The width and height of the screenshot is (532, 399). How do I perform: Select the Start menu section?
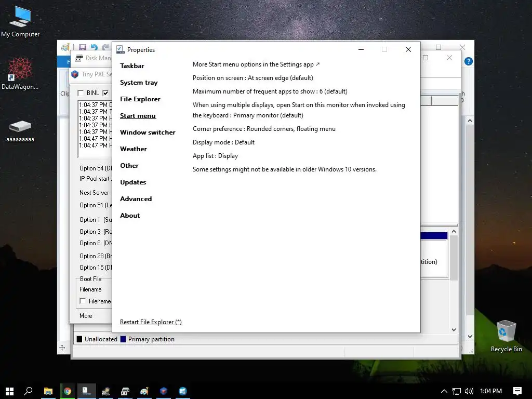click(138, 116)
